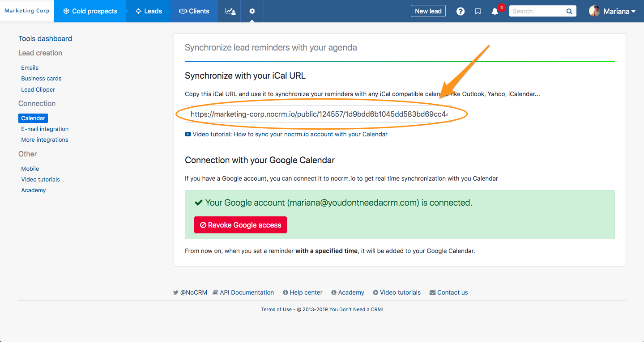Image resolution: width=644 pixels, height=342 pixels.
Task: Select the iCal URL text field
Action: (x=319, y=114)
